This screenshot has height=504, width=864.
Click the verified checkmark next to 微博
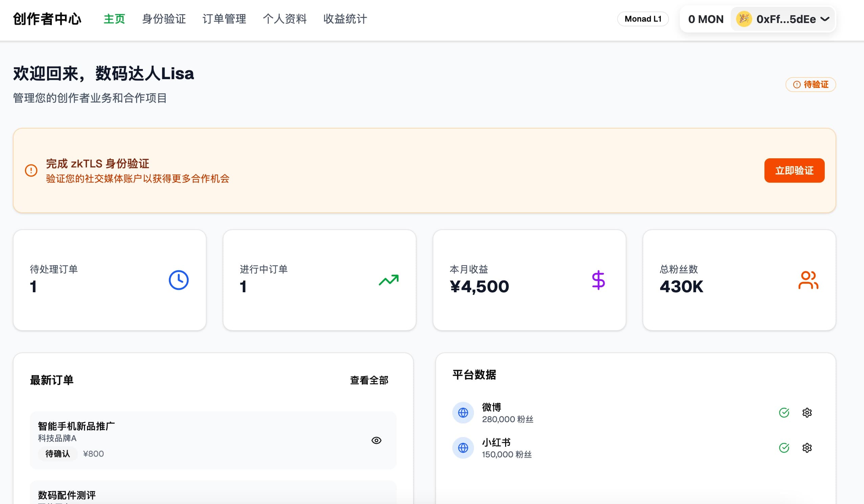784,413
